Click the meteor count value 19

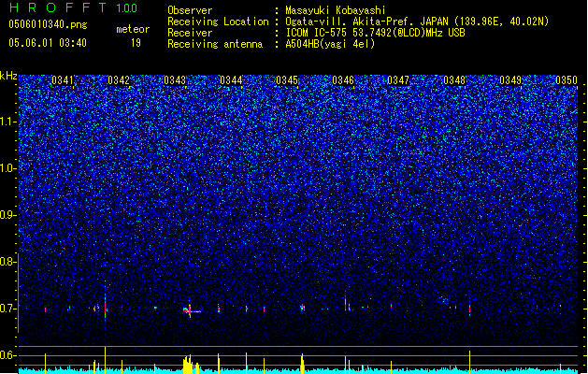coord(136,43)
